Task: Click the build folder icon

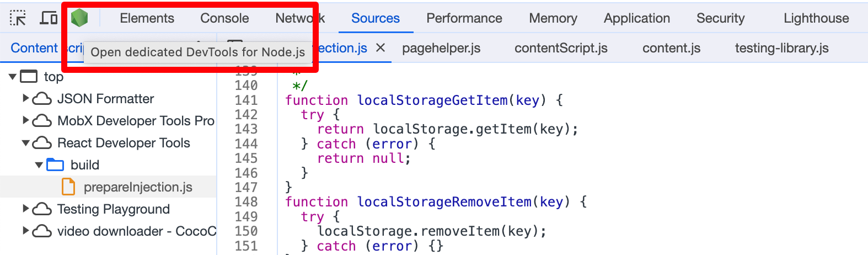Action: (55, 165)
